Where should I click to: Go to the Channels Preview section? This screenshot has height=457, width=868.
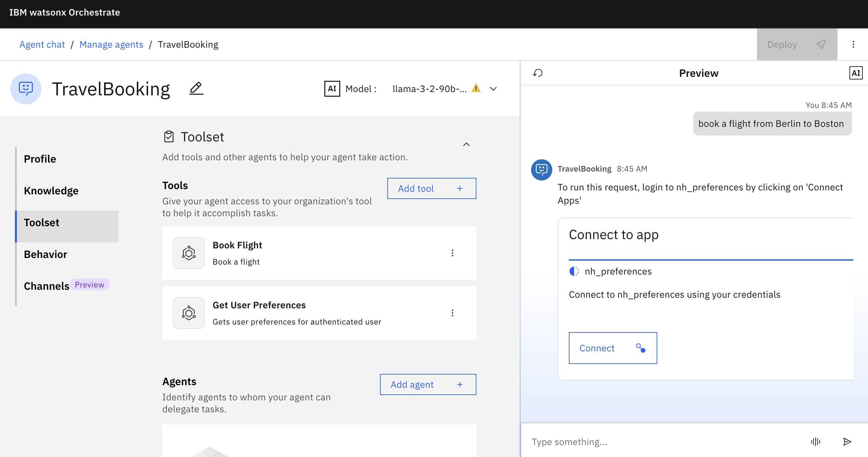(x=47, y=286)
